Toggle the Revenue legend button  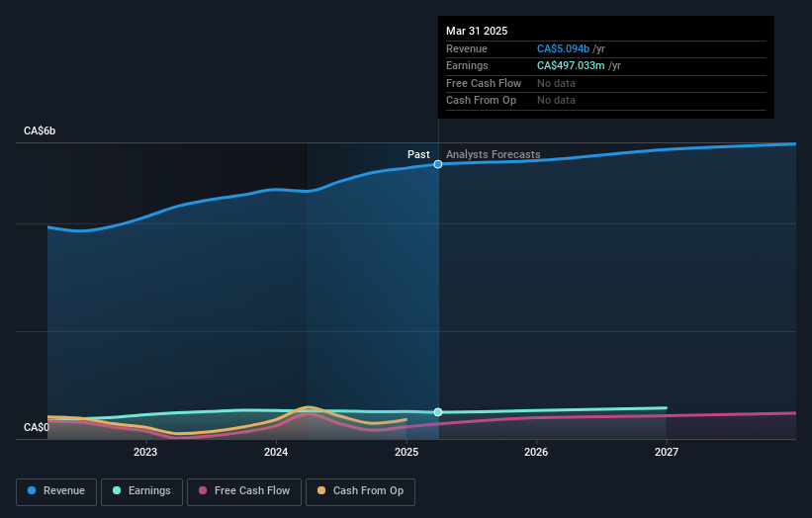pyautogui.click(x=56, y=491)
